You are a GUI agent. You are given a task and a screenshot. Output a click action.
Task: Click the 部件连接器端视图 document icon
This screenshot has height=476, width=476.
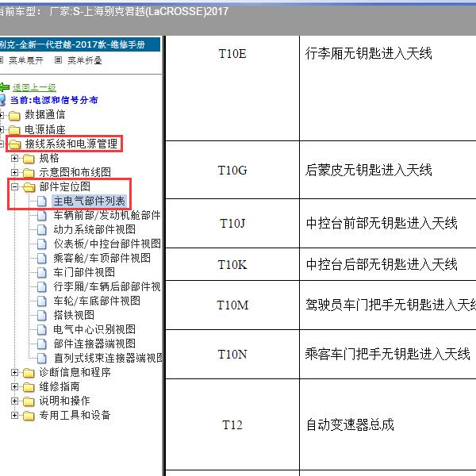42,344
